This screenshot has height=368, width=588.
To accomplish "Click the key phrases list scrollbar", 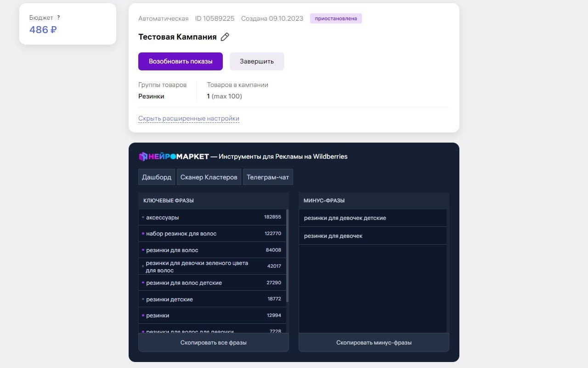I will click(287, 256).
